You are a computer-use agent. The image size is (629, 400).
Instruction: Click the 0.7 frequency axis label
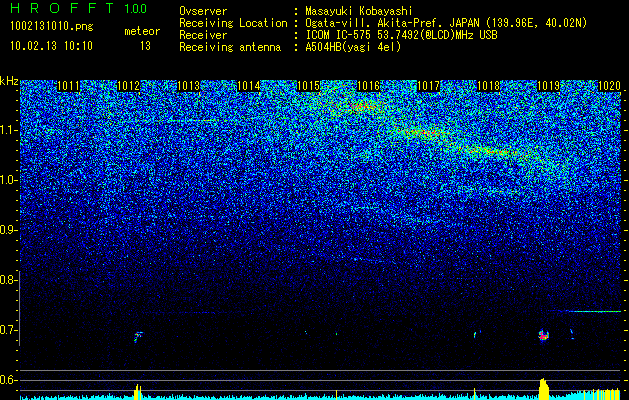(8, 330)
